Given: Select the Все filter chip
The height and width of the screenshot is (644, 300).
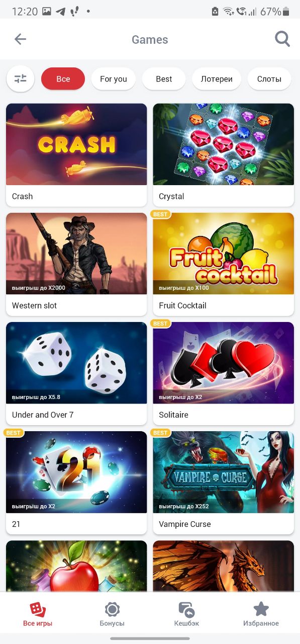Looking at the screenshot, I should point(63,79).
